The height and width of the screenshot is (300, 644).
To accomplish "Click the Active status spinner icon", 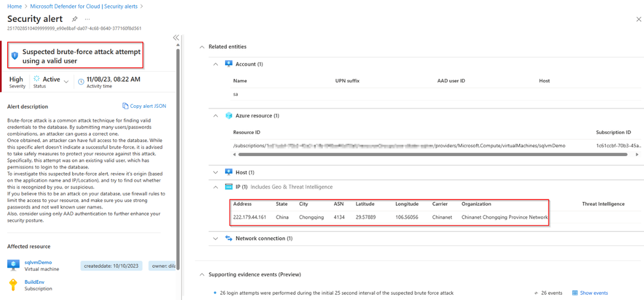I will (37, 79).
